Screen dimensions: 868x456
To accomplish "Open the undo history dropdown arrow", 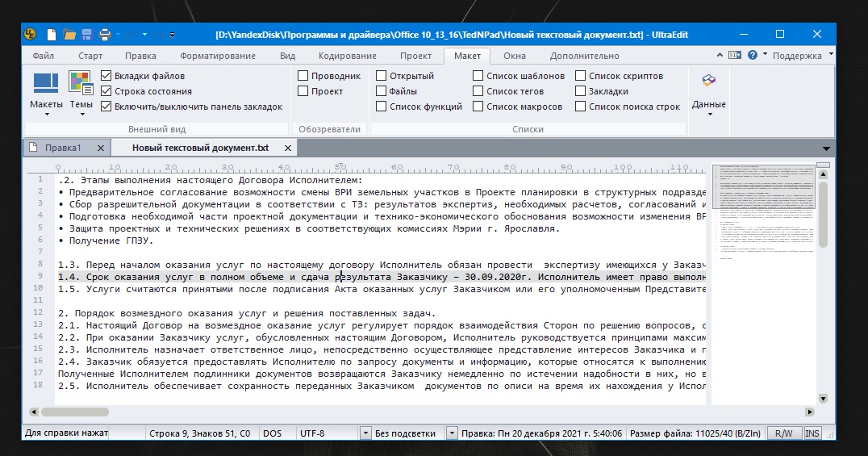I will click(x=144, y=35).
